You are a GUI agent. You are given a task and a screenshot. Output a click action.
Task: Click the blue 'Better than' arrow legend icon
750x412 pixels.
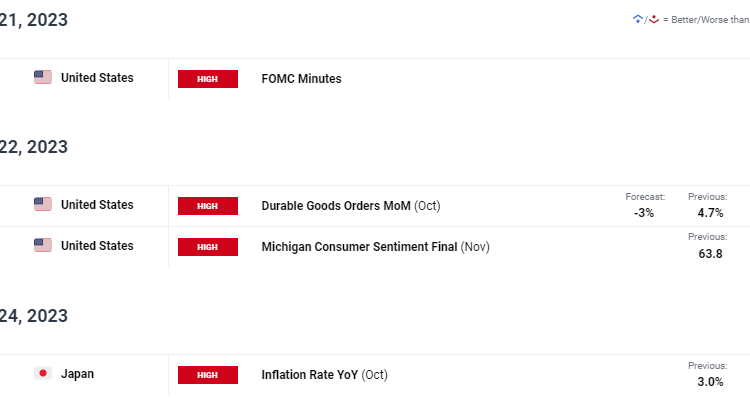click(638, 19)
